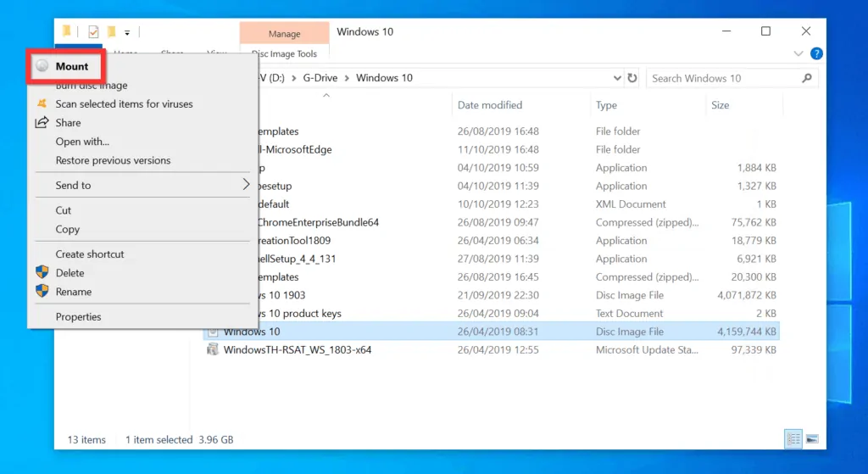Click Copy in the context menu

[x=68, y=229]
